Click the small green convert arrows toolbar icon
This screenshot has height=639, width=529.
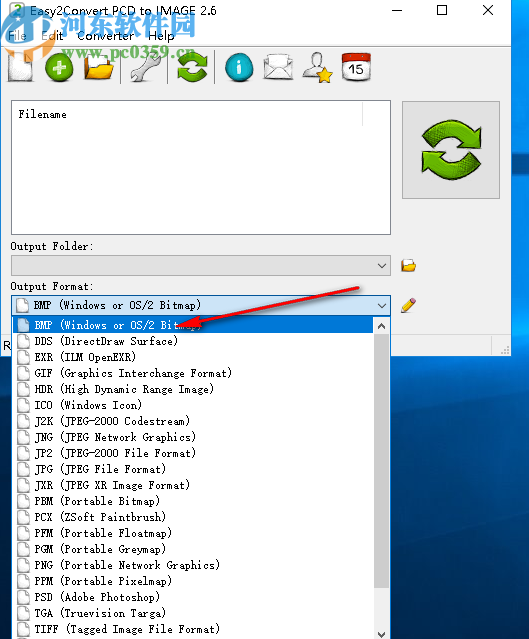[192, 68]
